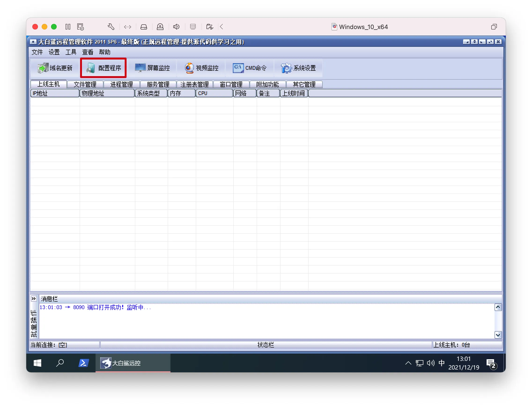Sort by the 备注 column header
532x407 pixels.
tap(269, 93)
